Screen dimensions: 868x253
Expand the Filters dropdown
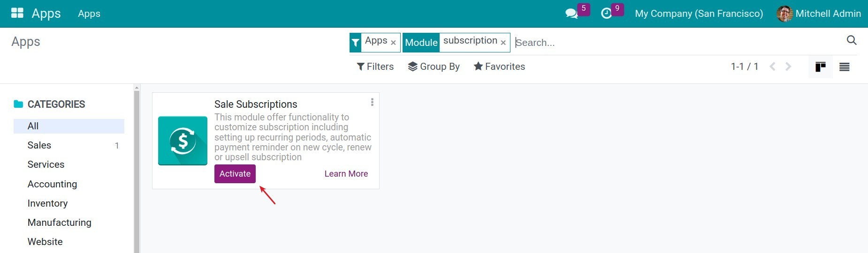(x=375, y=67)
